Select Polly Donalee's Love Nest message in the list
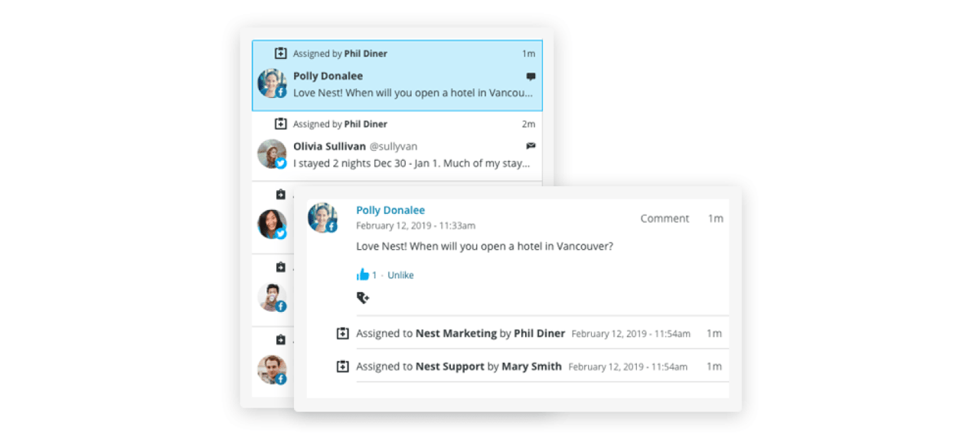 coord(412,93)
